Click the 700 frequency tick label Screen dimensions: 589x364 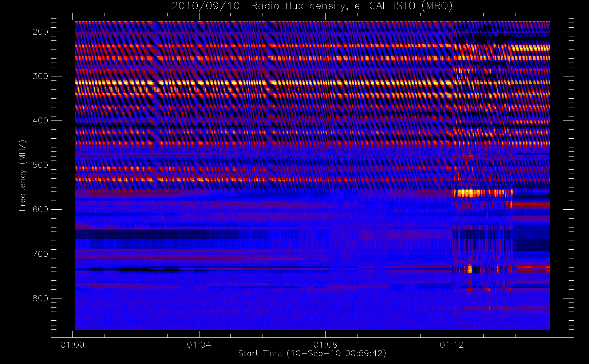click(40, 254)
